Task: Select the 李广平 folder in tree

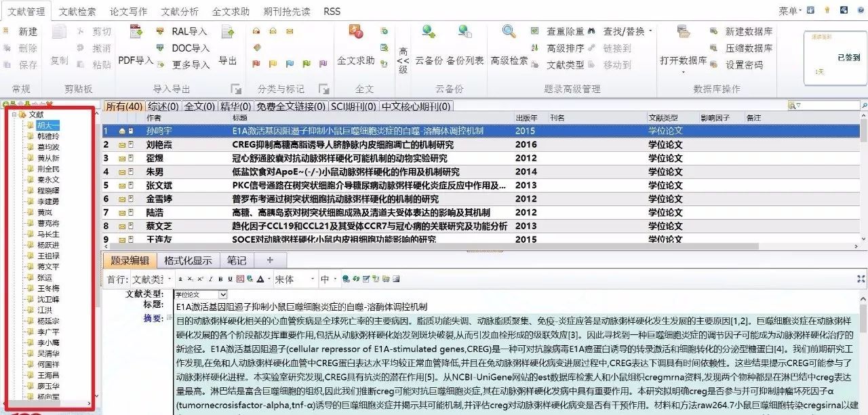Action: tap(48, 332)
